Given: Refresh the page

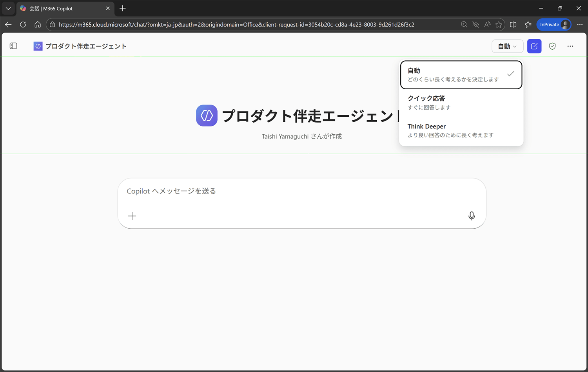Looking at the screenshot, I should [x=23, y=24].
